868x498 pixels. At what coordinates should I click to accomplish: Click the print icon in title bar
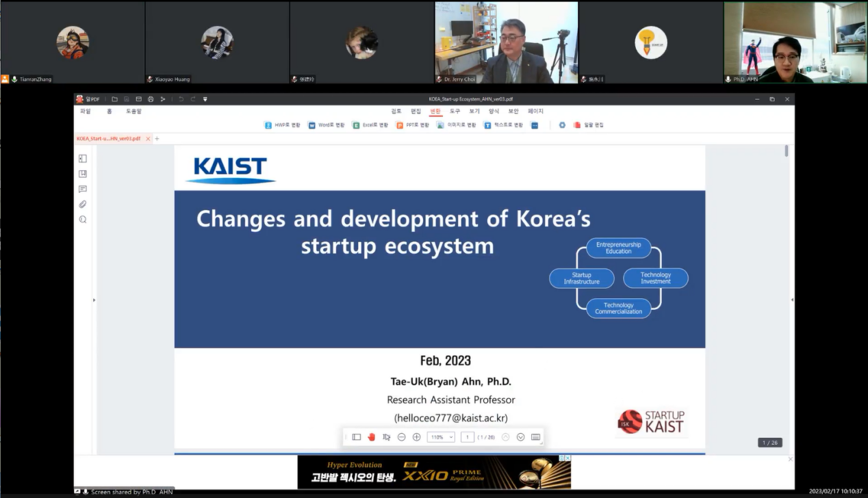pos(151,99)
